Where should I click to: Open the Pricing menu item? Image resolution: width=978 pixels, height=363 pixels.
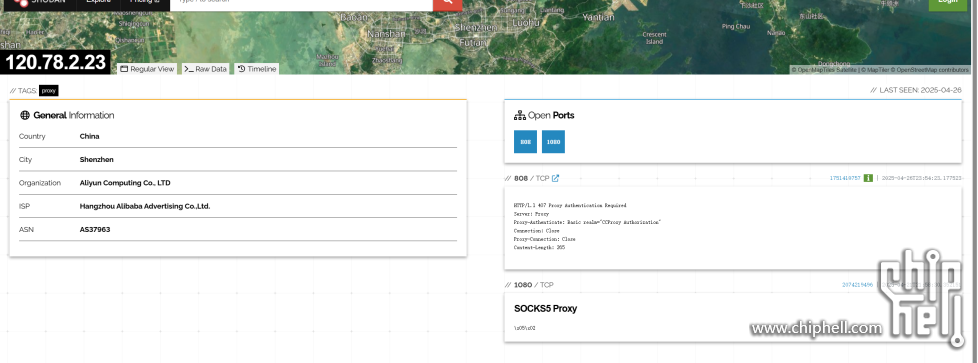[144, 2]
